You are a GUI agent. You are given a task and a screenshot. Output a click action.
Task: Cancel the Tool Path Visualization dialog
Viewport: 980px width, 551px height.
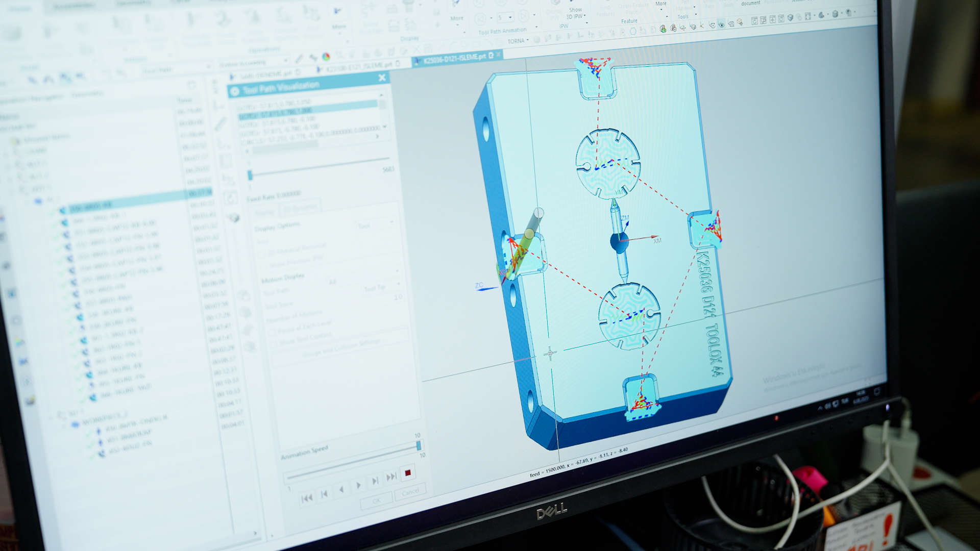pyautogui.click(x=410, y=492)
